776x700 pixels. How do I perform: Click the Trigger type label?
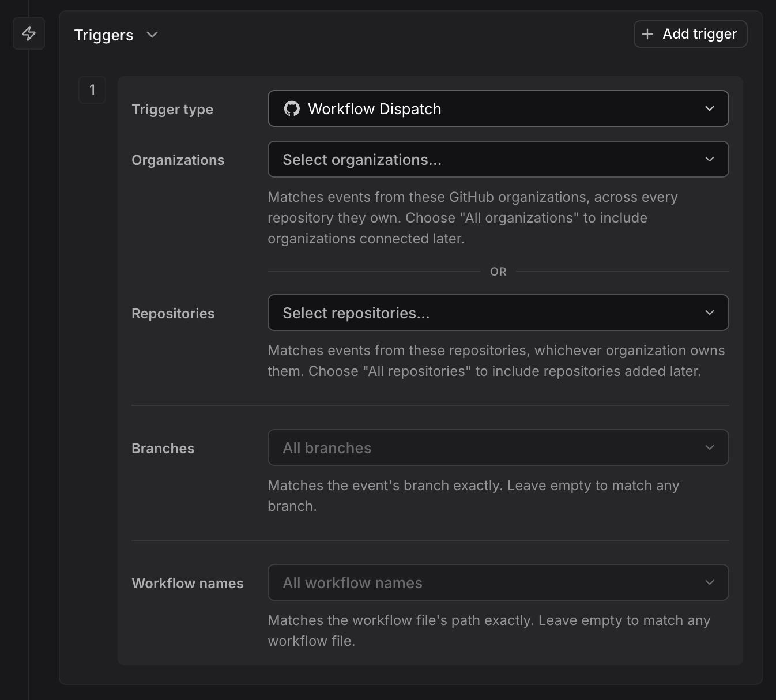coord(172,110)
